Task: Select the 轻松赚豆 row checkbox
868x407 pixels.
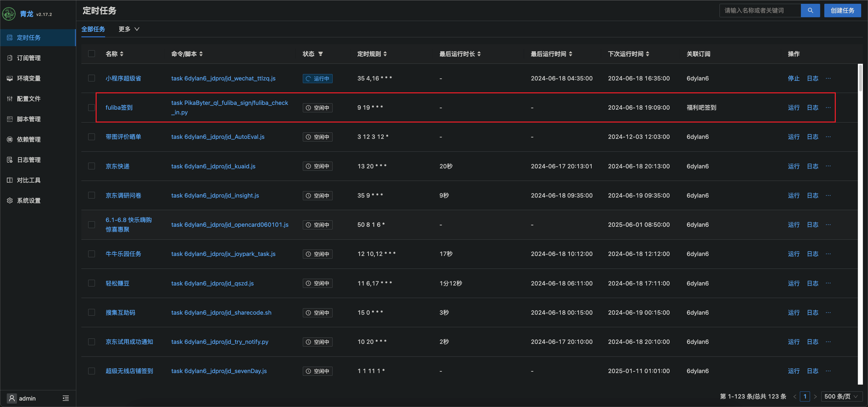Action: click(x=92, y=283)
